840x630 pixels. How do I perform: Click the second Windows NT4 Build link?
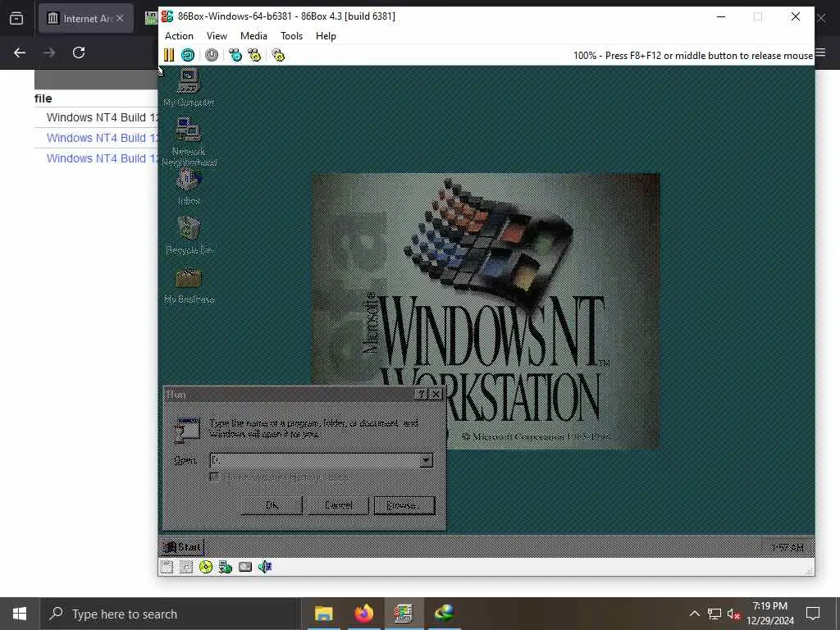(102, 138)
